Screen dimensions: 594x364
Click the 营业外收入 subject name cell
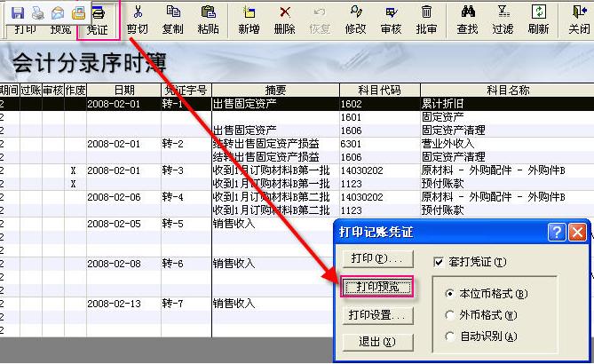(x=507, y=144)
